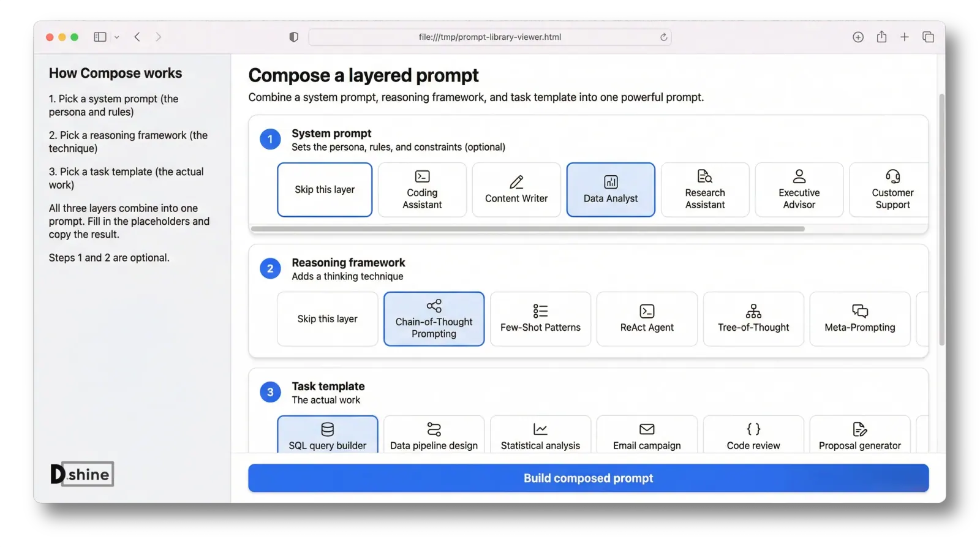The width and height of the screenshot is (980, 547).
Task: Select Skip this layer under Reasoning framework
Action: click(328, 319)
